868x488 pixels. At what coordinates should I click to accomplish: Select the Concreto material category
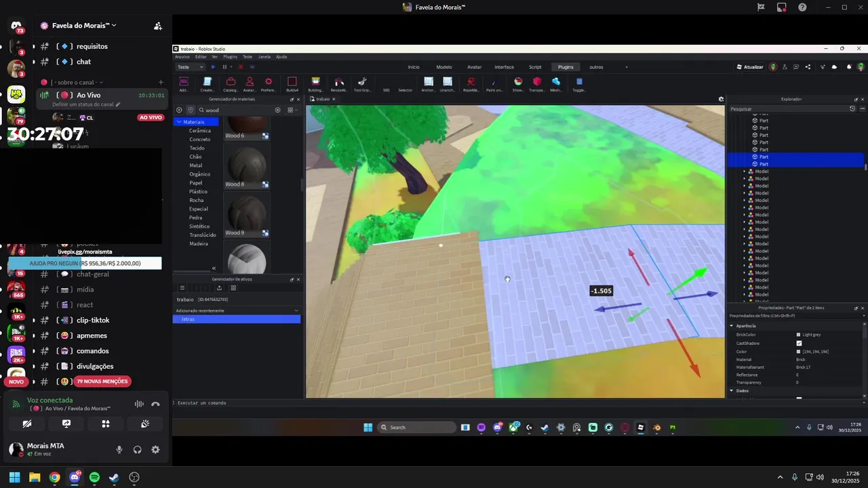200,139
